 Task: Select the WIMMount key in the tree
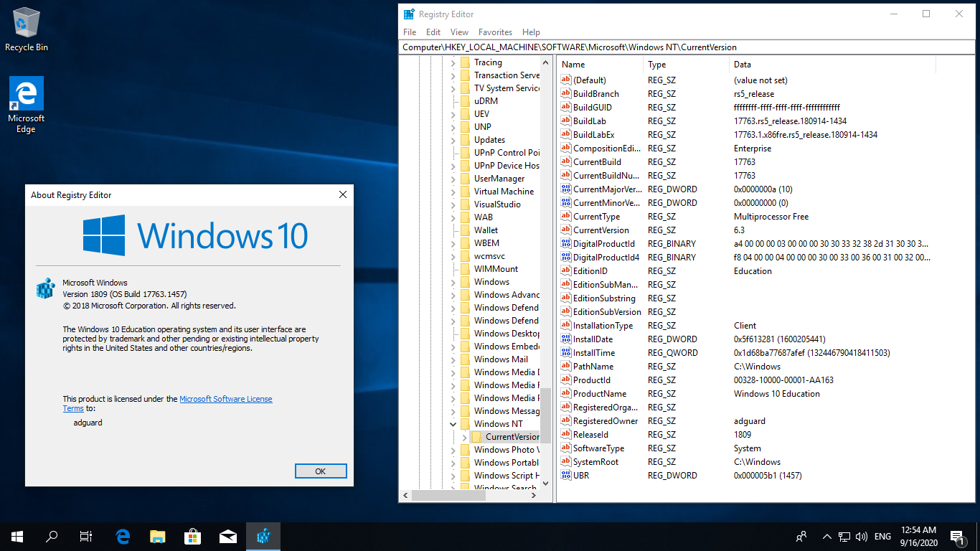(x=496, y=269)
